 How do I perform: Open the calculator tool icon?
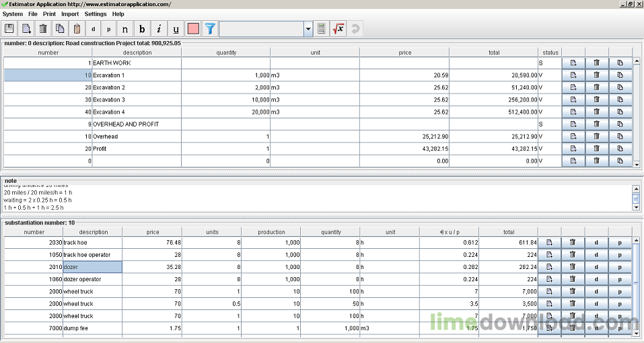(322, 29)
